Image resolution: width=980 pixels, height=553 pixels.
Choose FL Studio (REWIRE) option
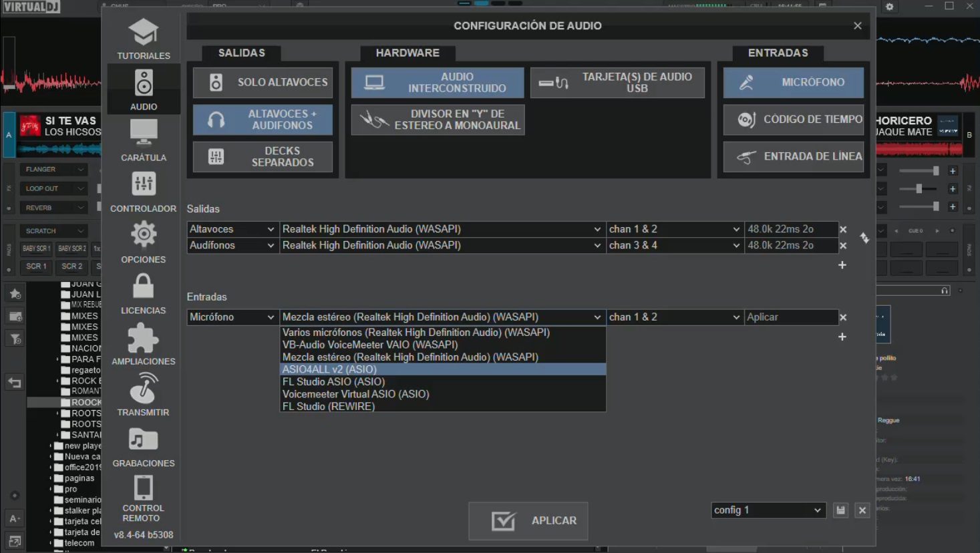(442, 407)
